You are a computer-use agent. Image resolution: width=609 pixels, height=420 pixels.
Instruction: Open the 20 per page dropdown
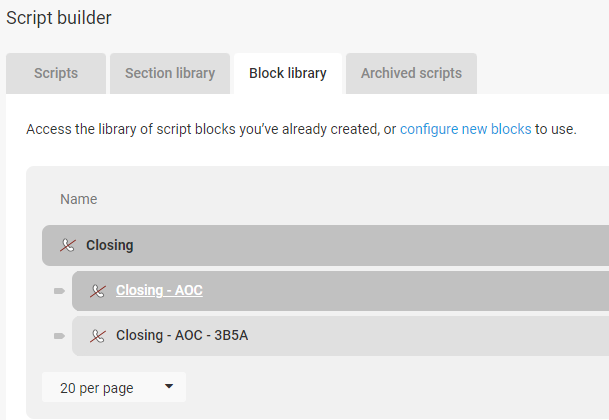pos(114,387)
